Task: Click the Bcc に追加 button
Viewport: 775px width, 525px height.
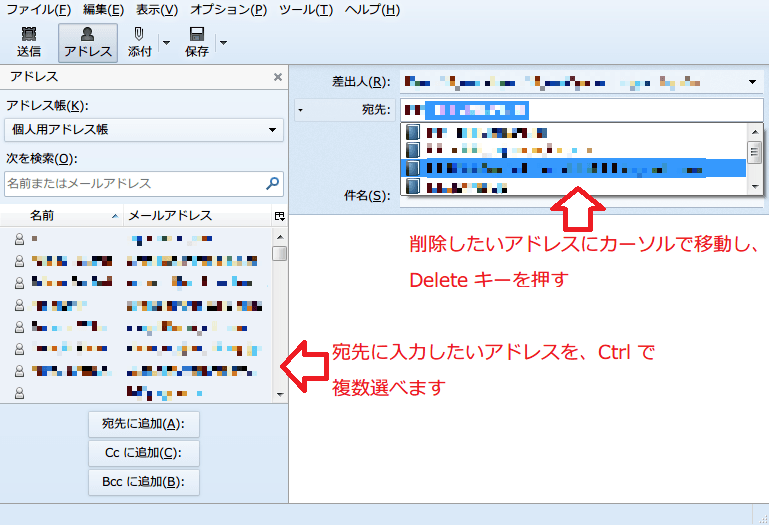Action: pyautogui.click(x=144, y=483)
